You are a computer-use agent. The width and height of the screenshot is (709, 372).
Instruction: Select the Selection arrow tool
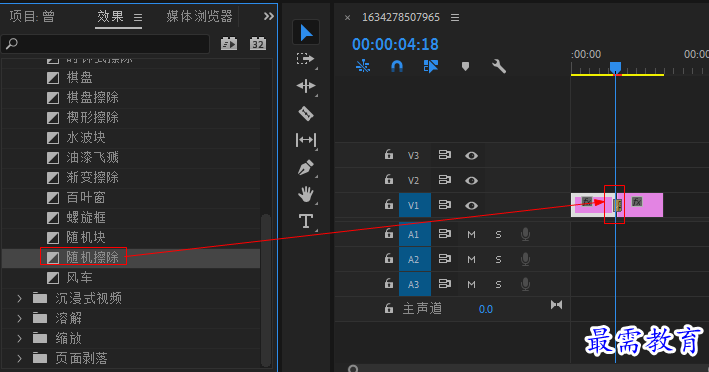306,33
